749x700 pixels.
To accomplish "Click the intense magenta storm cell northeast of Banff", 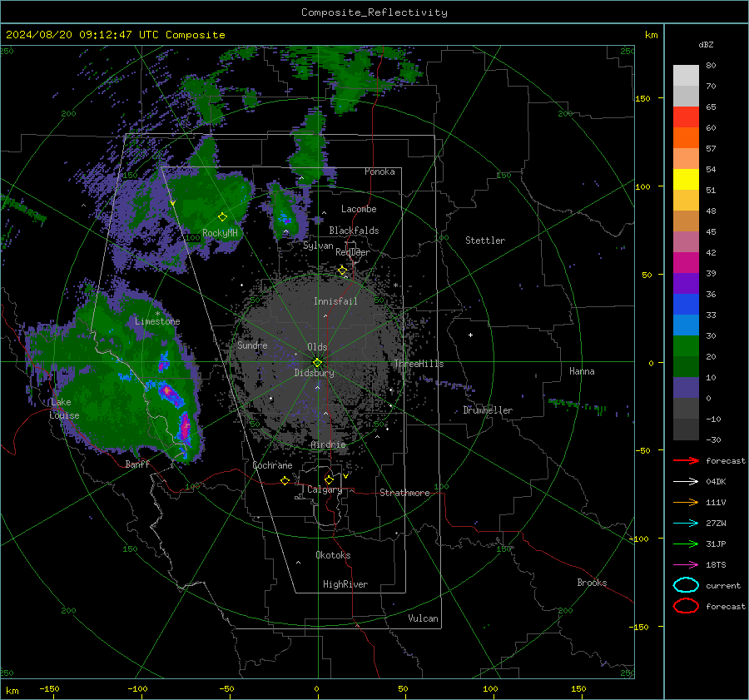I will (x=185, y=427).
